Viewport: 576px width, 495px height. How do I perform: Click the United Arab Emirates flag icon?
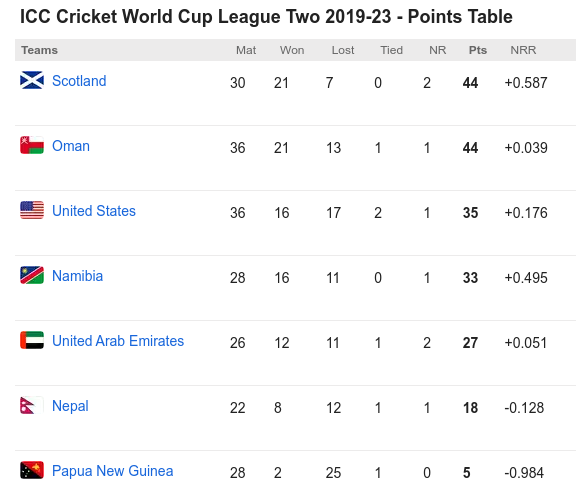click(x=32, y=340)
